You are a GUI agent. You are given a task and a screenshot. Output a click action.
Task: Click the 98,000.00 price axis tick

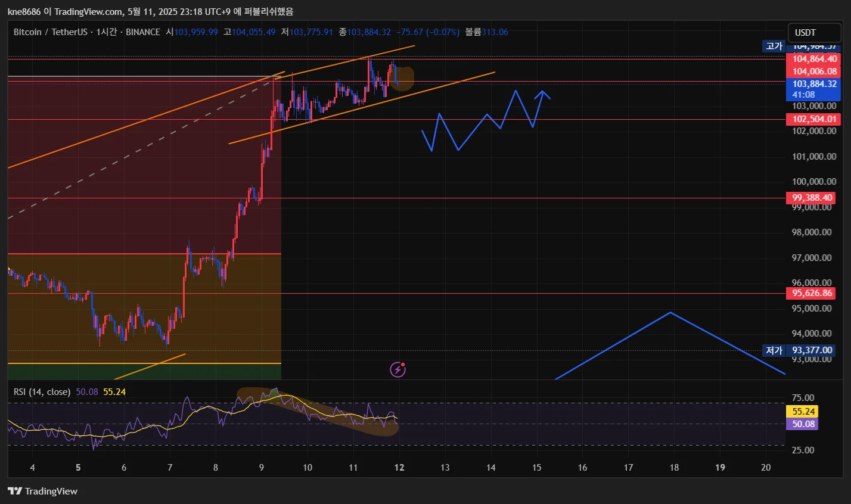[812, 232]
